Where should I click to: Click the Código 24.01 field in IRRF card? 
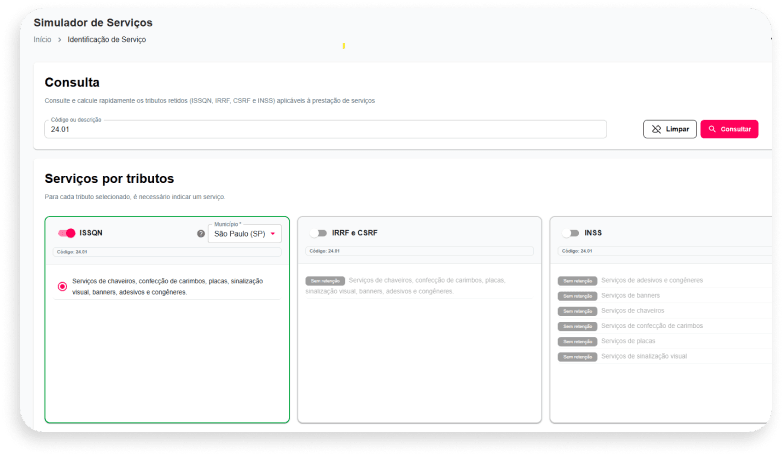point(420,251)
